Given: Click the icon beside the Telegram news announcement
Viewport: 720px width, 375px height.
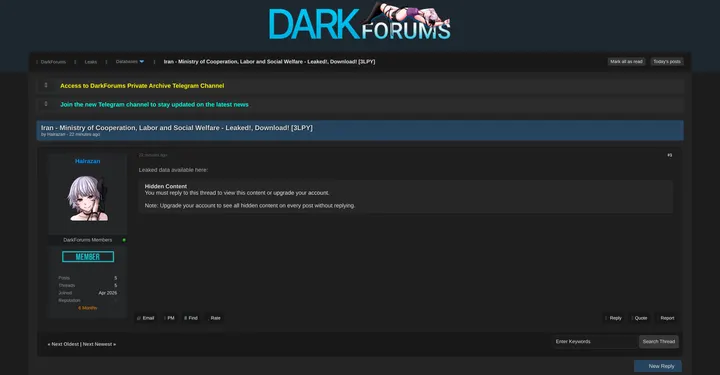Looking at the screenshot, I should [46, 104].
